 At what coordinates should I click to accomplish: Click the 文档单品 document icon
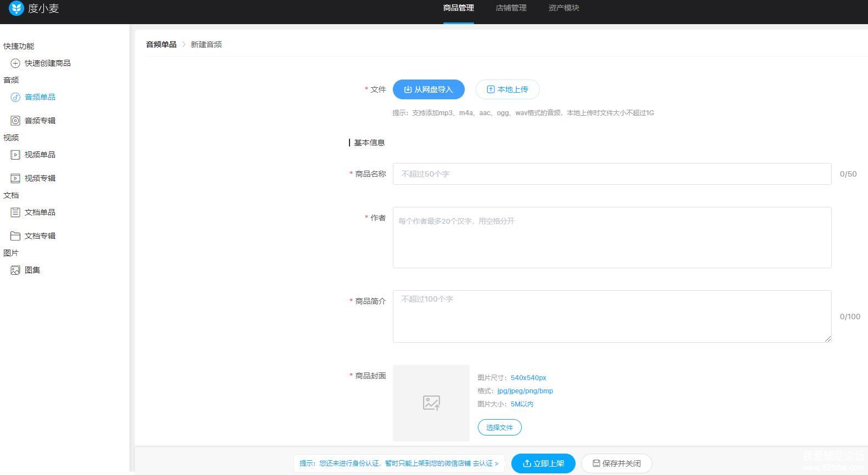(x=15, y=212)
